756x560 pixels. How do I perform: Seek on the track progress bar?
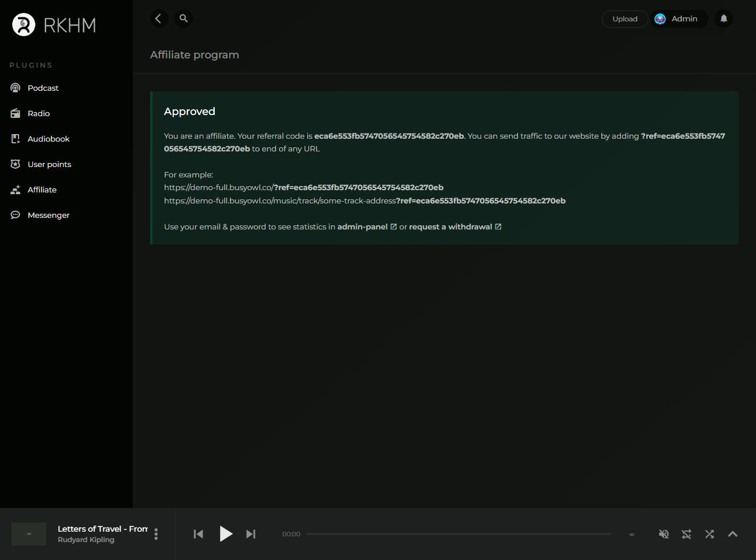coord(458,534)
